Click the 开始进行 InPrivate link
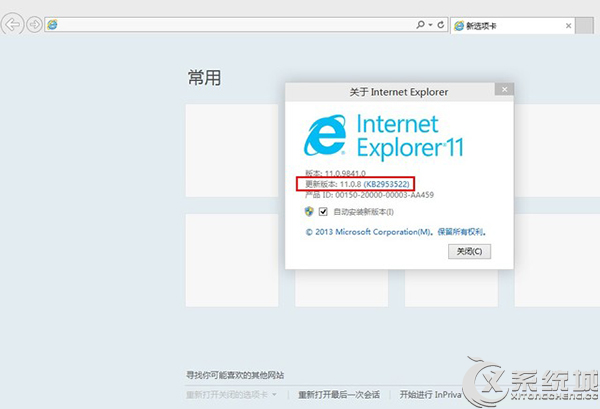This screenshot has width=600, height=409. point(431,394)
